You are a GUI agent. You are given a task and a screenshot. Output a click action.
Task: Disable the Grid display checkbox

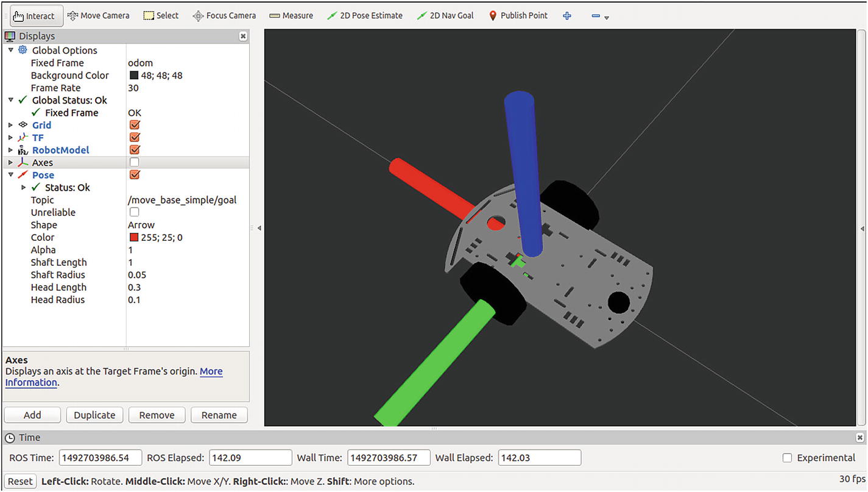click(135, 125)
